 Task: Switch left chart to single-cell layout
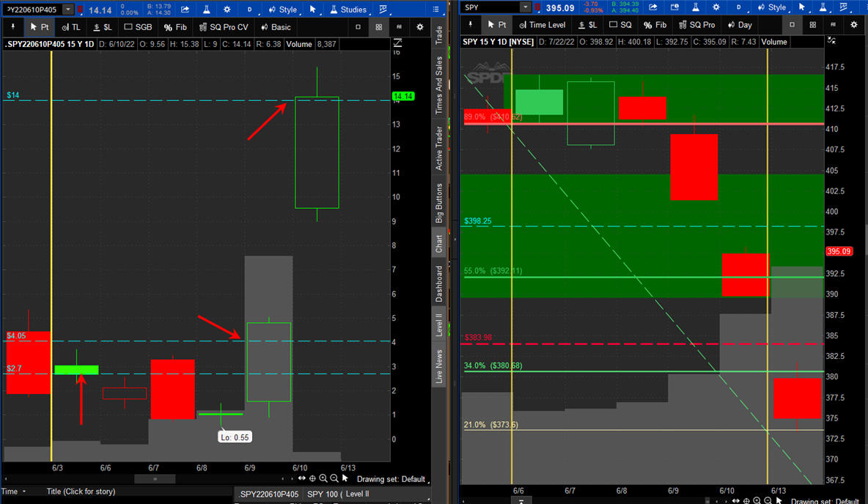(358, 26)
